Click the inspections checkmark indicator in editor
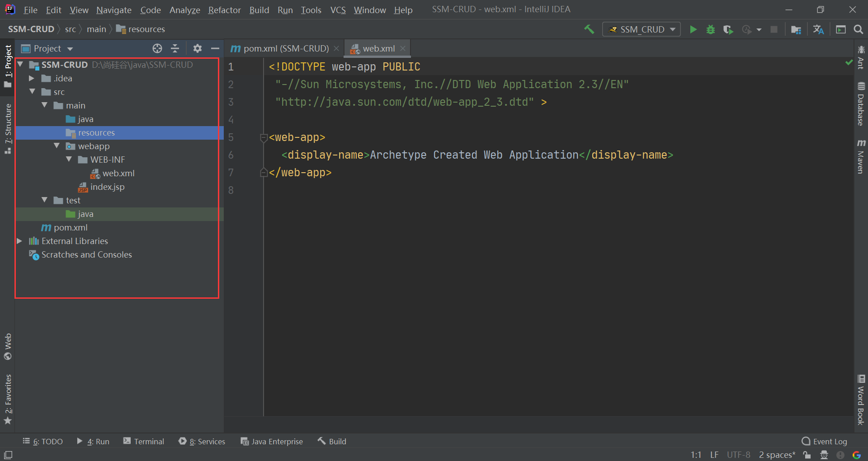 849,62
